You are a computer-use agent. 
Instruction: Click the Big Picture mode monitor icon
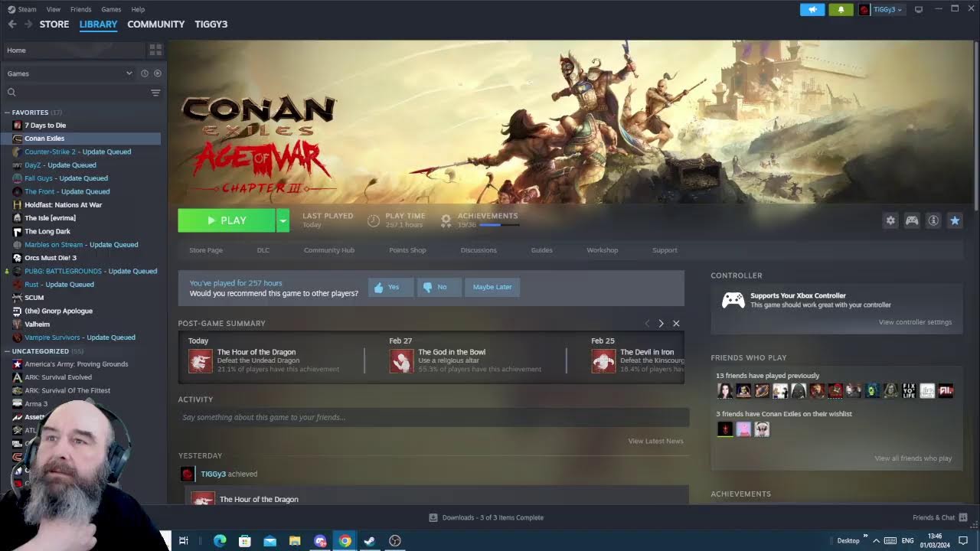pos(919,9)
